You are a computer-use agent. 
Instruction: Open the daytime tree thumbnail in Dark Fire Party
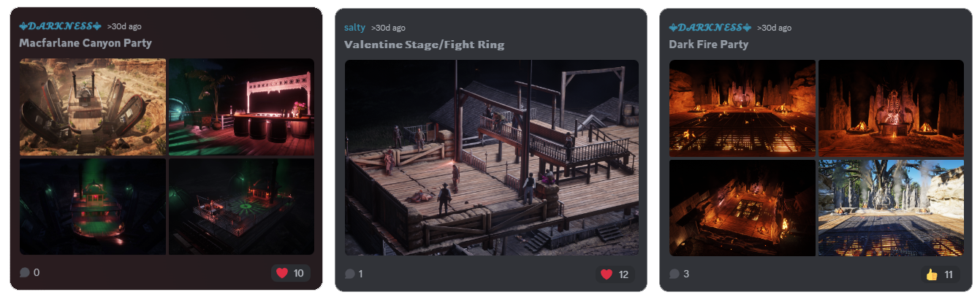click(x=891, y=208)
